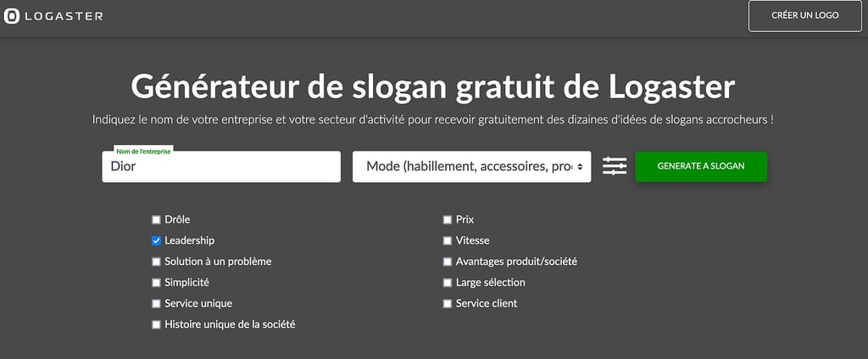The image size is (868, 359).
Task: Enable the Prix checkbox
Action: [448, 220]
